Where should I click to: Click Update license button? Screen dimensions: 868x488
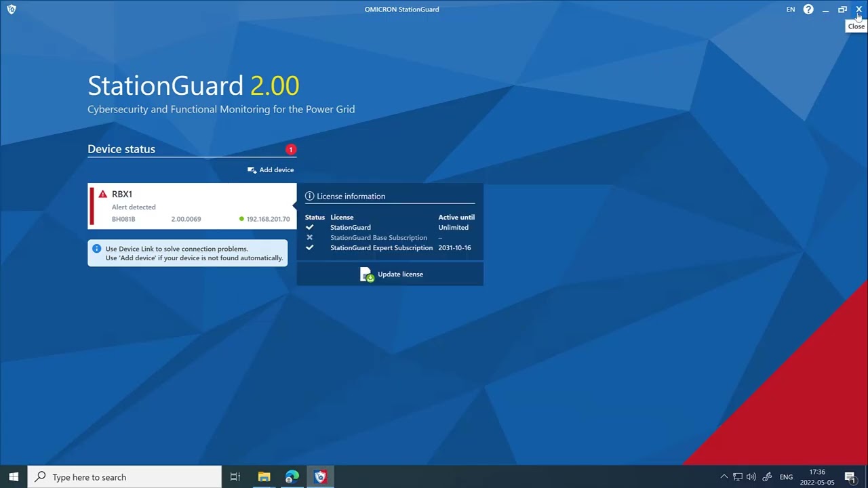coord(390,274)
